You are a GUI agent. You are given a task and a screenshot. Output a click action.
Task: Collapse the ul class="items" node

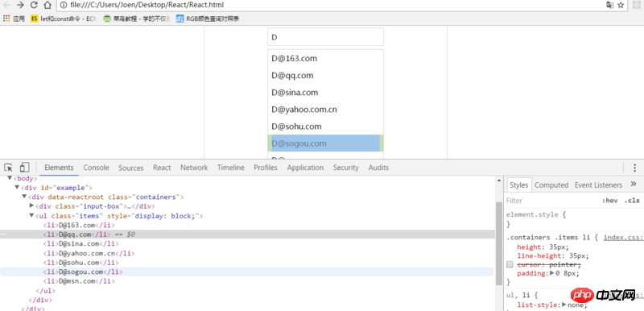pos(31,215)
